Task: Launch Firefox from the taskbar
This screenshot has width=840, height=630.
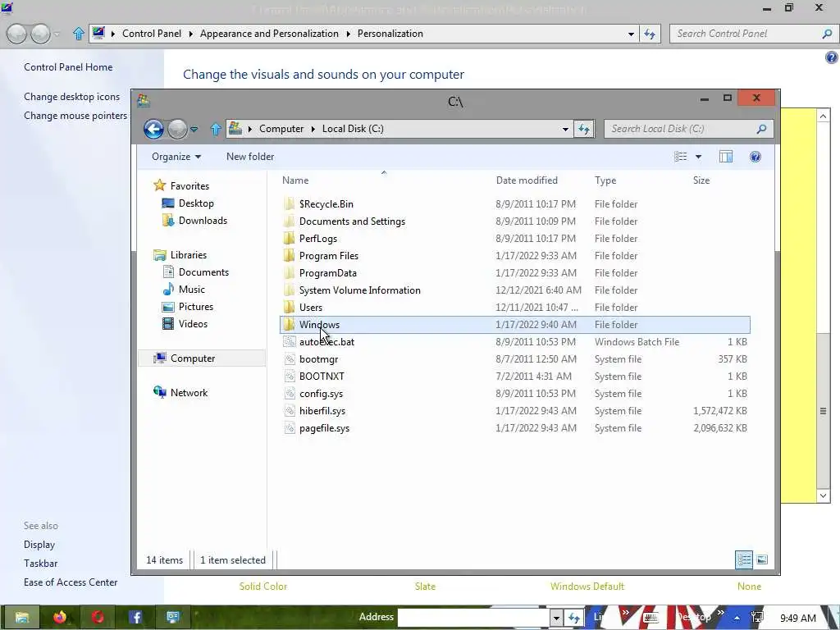Action: tap(59, 617)
